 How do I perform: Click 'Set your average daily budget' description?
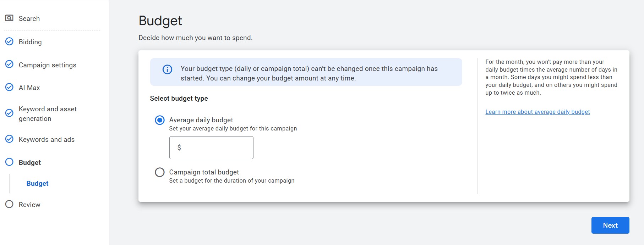(233, 128)
